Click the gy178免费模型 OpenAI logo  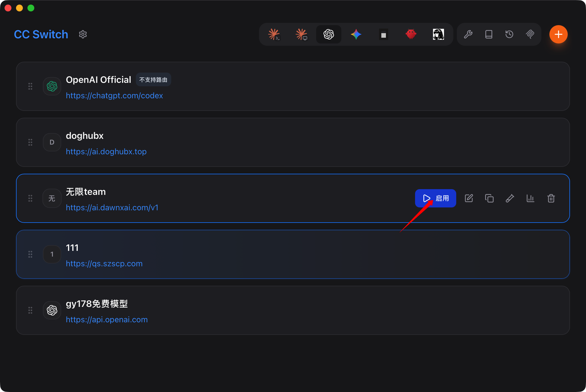(52, 310)
